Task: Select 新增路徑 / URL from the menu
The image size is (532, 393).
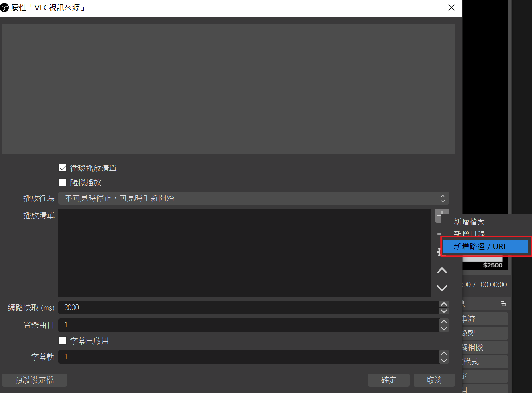Action: point(485,247)
